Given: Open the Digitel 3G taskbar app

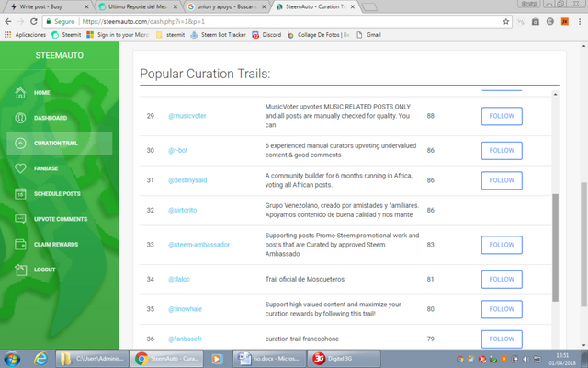Looking at the screenshot, I should [x=344, y=359].
